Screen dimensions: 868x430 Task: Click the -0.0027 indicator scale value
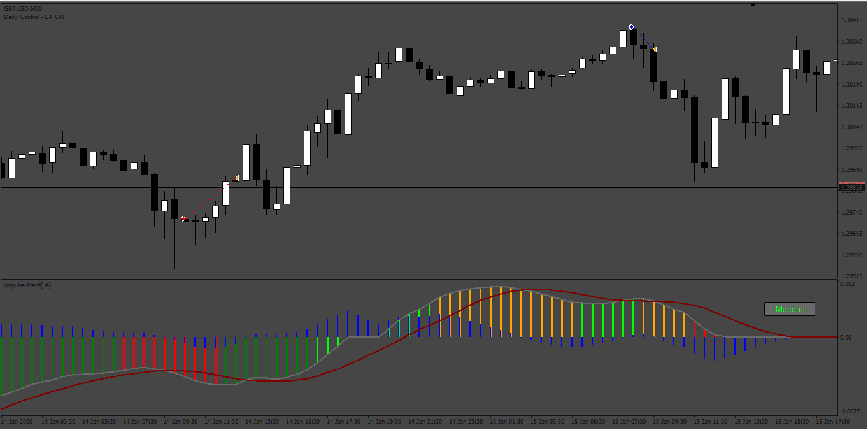point(850,411)
